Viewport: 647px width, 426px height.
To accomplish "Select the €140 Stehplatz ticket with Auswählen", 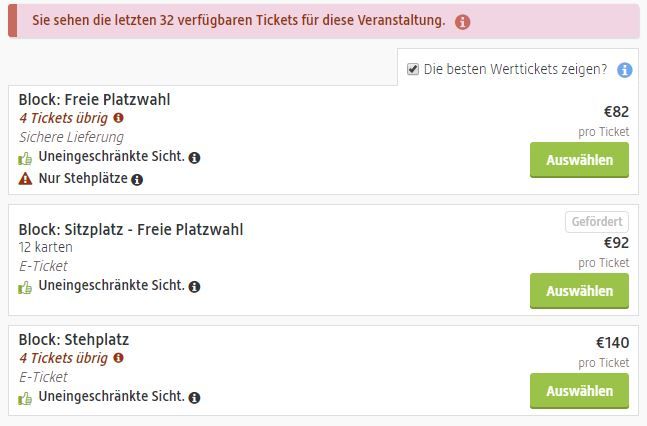I will click(579, 391).
